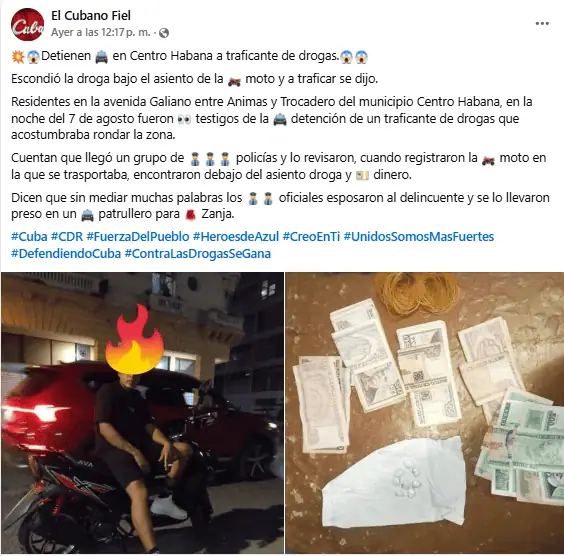Click the explosion emoji at headline start
The width and height of the screenshot is (564, 556).
point(18,57)
